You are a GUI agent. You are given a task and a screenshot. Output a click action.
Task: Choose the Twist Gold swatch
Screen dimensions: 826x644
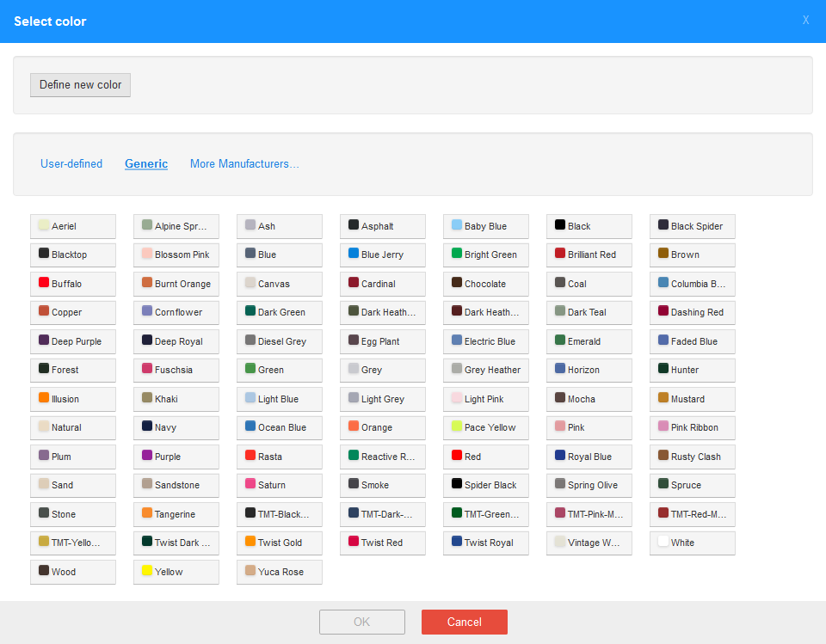[x=279, y=543]
